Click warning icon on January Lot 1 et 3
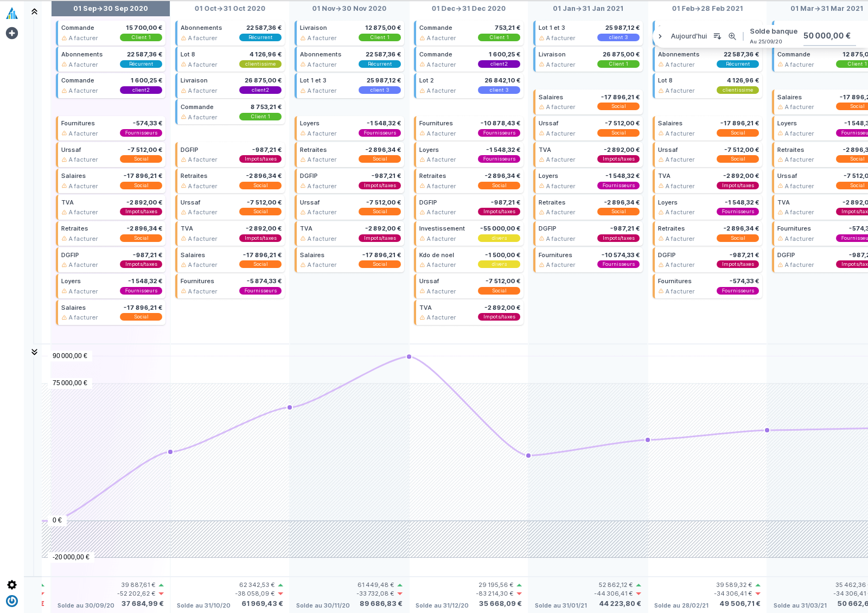Viewport: 868px width, 613px height. coord(541,38)
